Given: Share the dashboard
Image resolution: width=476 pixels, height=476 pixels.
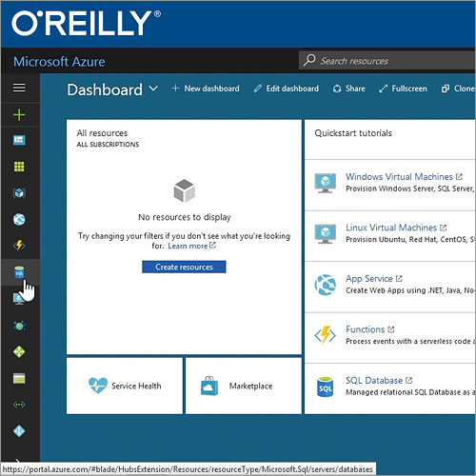Looking at the screenshot, I should (349, 89).
